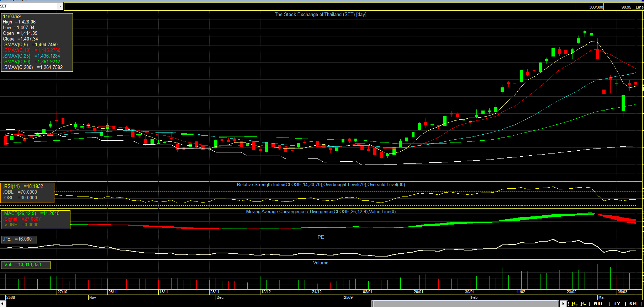Click the 20/01 date axis label
This screenshot has width=644, height=307.
418,292
